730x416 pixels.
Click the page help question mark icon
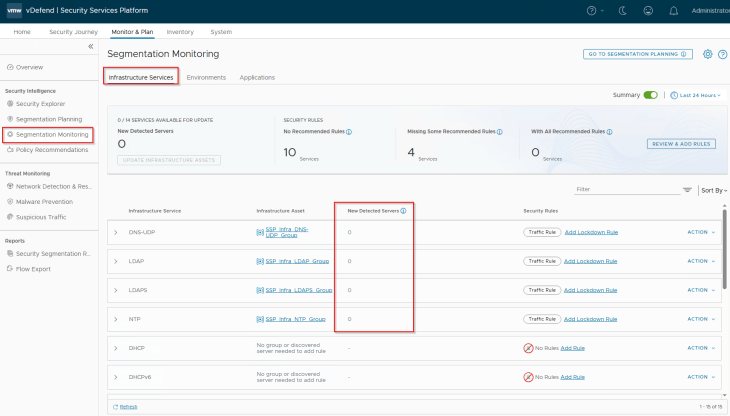[721, 54]
